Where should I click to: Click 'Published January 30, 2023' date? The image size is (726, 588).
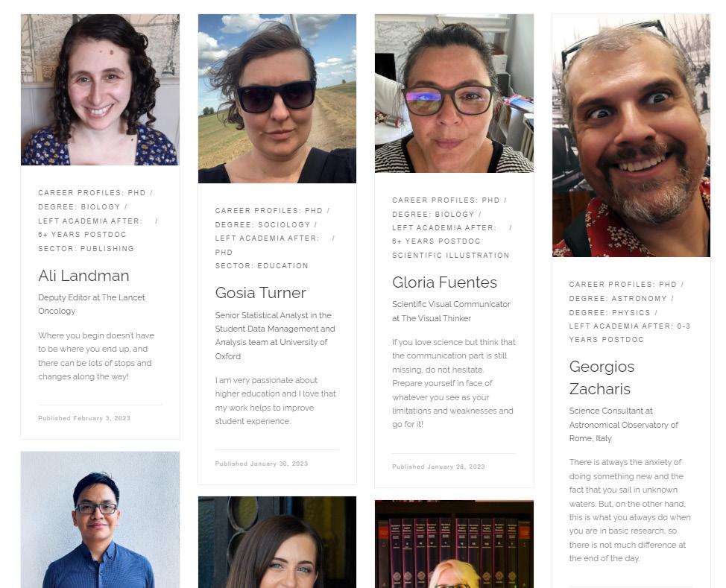tap(262, 464)
